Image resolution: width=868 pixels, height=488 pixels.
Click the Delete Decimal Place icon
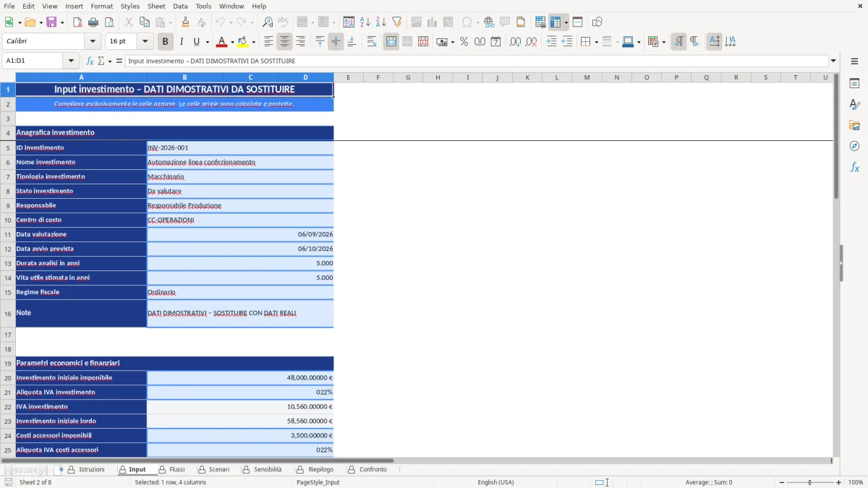point(532,42)
